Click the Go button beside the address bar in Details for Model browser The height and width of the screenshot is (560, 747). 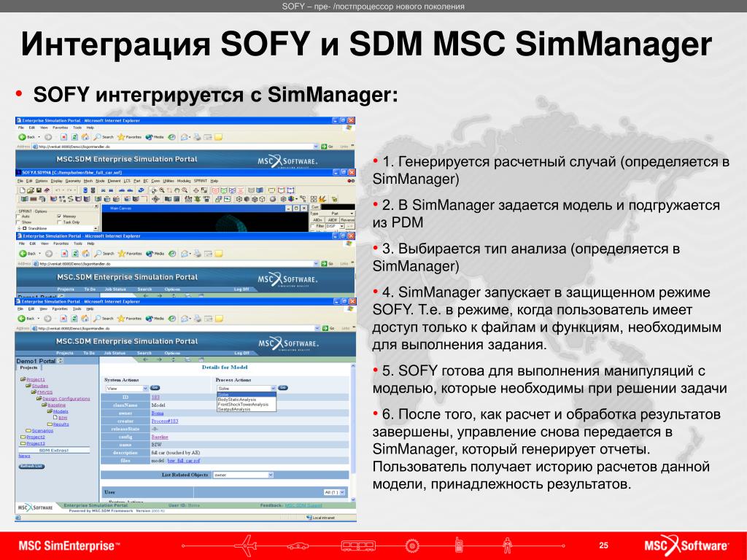(x=328, y=328)
